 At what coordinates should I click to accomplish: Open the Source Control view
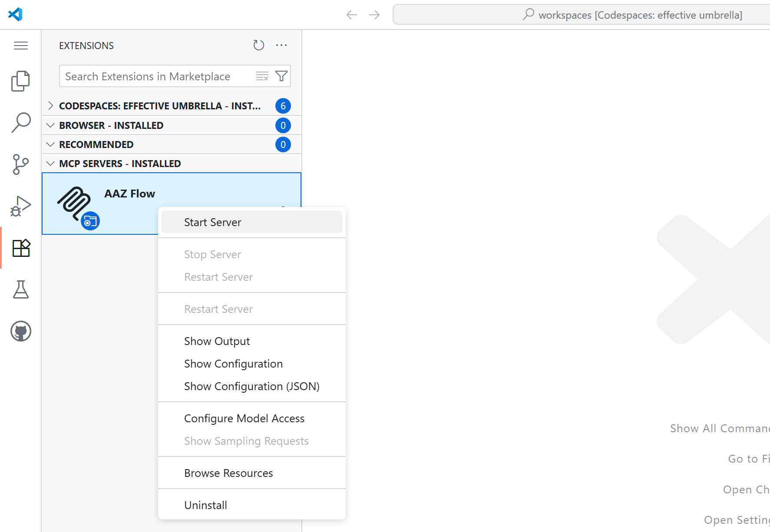pyautogui.click(x=21, y=164)
